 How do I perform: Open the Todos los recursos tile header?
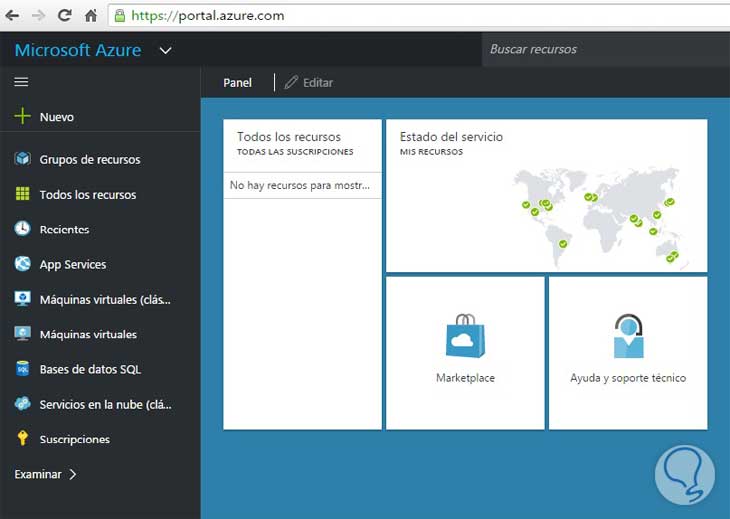(289, 137)
